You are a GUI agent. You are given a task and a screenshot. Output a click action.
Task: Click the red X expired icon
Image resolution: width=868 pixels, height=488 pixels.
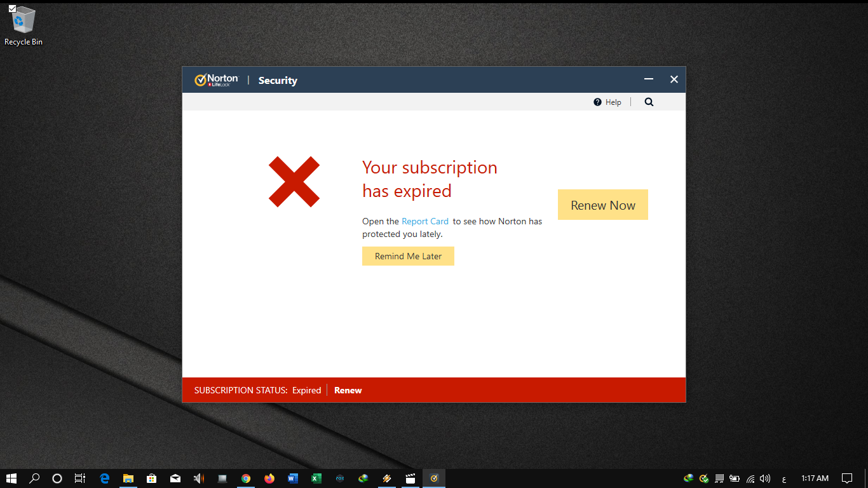294,182
